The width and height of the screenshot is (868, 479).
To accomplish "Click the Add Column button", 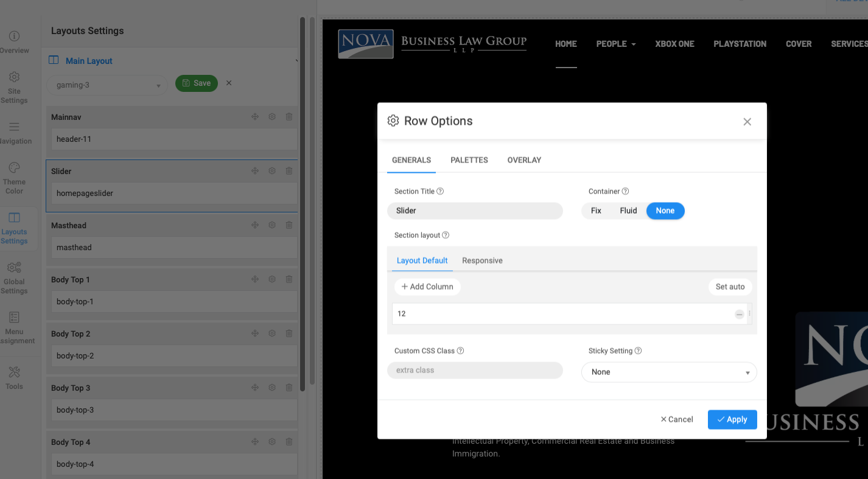I will pyautogui.click(x=427, y=287).
